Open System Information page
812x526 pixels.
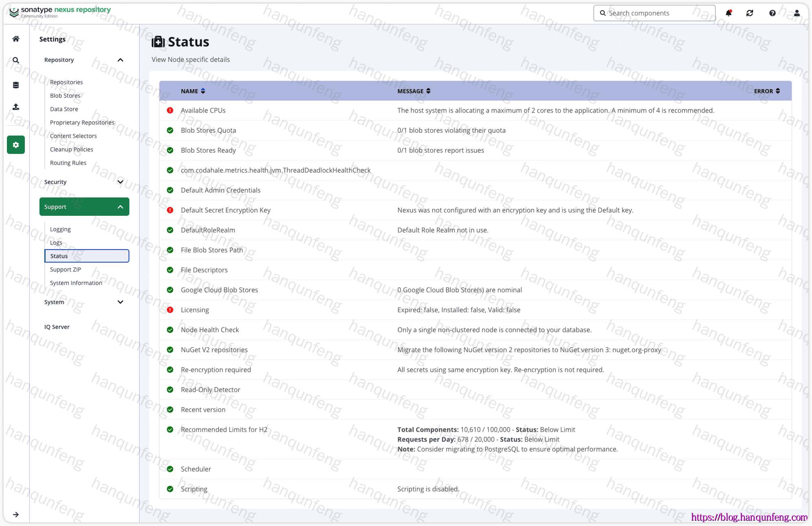76,283
